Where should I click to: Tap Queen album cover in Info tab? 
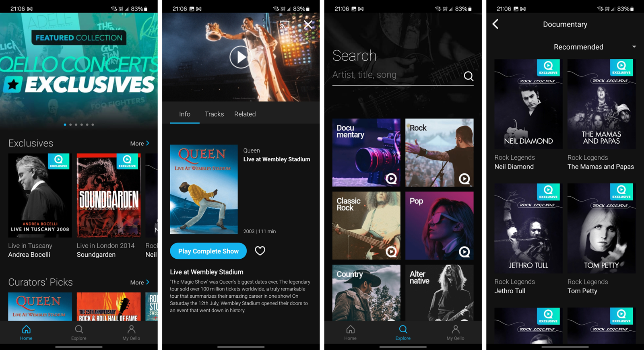[x=204, y=189]
